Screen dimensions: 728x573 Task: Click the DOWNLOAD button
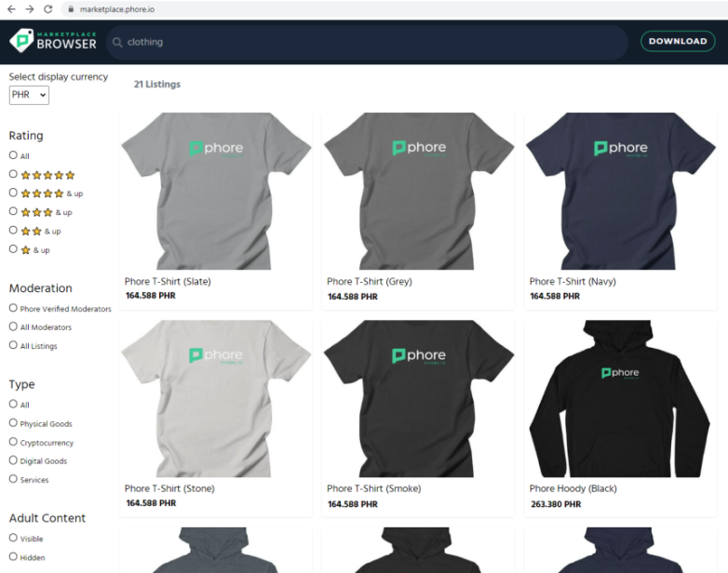tap(678, 41)
